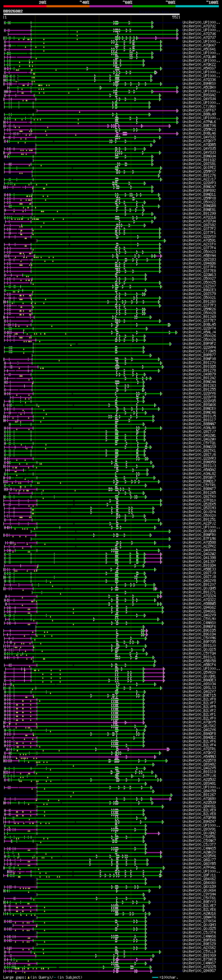The width and height of the screenshot is (222, 980).
Task: Open hit UniRef100_B9EYY3
Action: [199, 902]
